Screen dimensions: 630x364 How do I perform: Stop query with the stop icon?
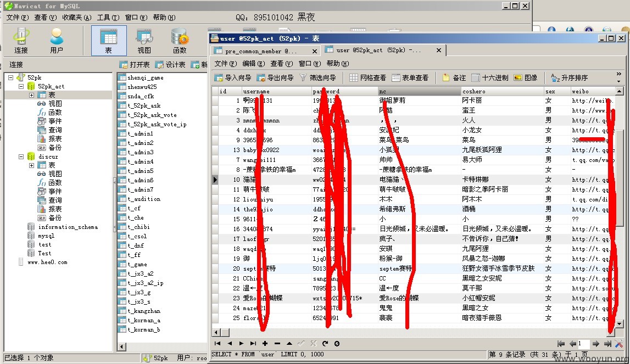tap(337, 343)
